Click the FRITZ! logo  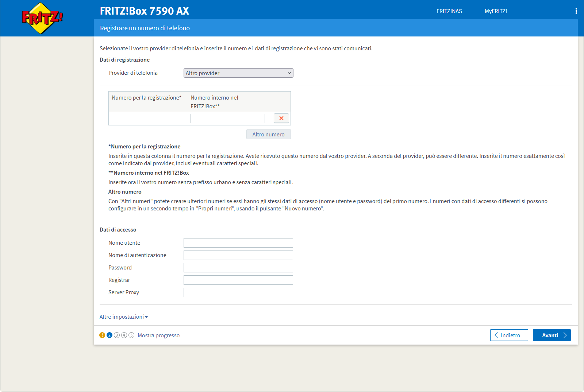tap(42, 18)
